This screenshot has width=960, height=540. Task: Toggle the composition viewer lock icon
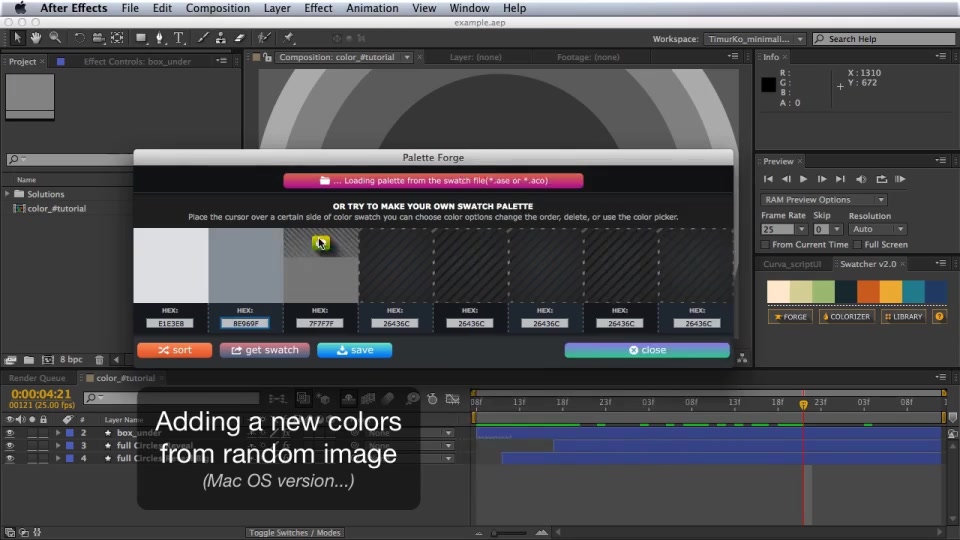[x=268, y=58]
